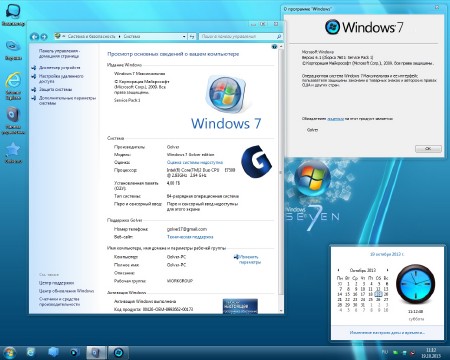The image size is (450, 360).
Task: Select October 26 in the calendar
Action: click(x=378, y=299)
